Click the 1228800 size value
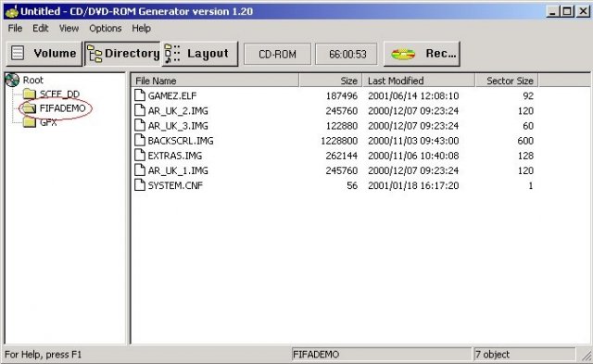Image resolution: width=593 pixels, height=364 pixels. tap(339, 141)
